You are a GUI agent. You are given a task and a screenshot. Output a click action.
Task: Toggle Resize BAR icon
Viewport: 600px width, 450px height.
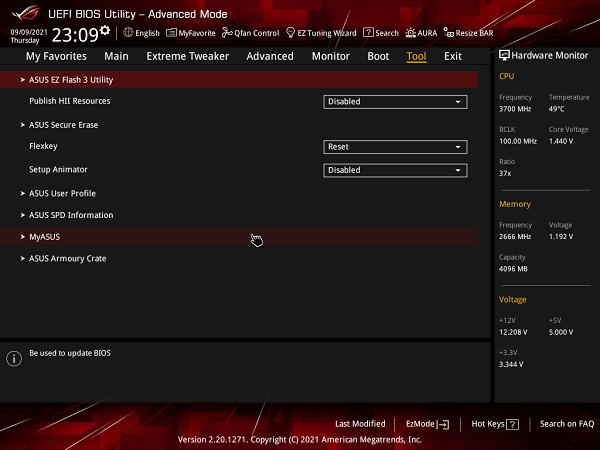448,33
